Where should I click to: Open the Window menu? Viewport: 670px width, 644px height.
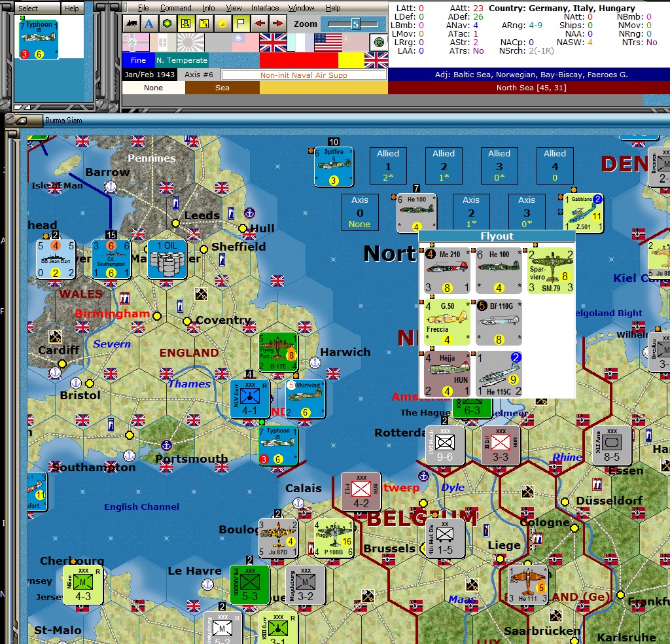(301, 8)
